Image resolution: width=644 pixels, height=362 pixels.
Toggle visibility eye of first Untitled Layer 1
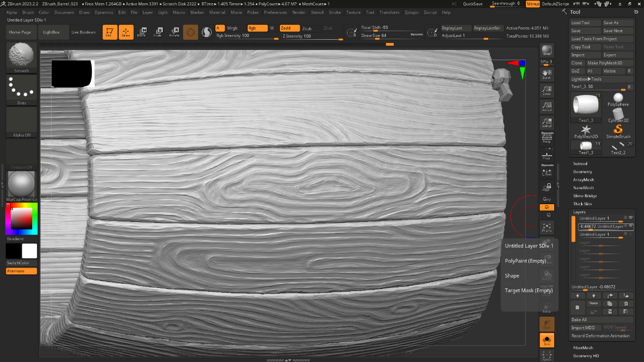coord(631,218)
